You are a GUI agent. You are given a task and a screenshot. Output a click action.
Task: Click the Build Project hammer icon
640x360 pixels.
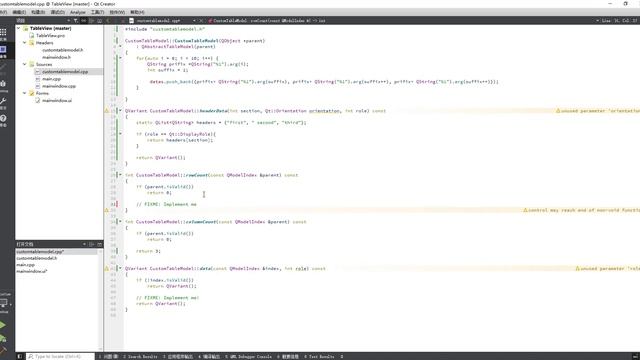click(3, 351)
